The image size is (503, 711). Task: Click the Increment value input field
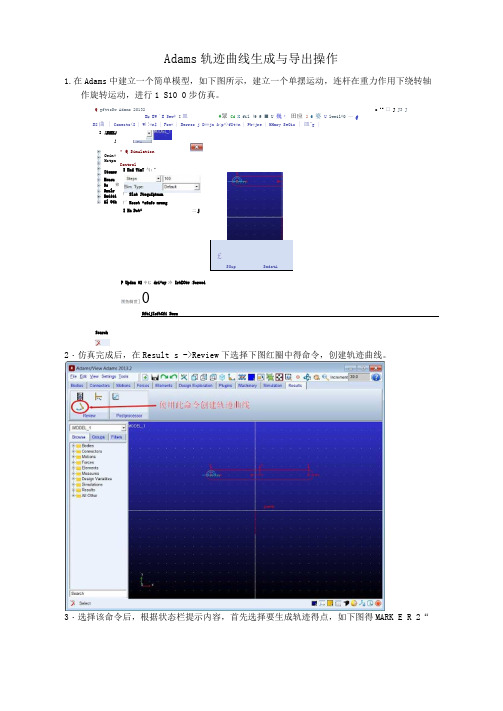[358, 377]
